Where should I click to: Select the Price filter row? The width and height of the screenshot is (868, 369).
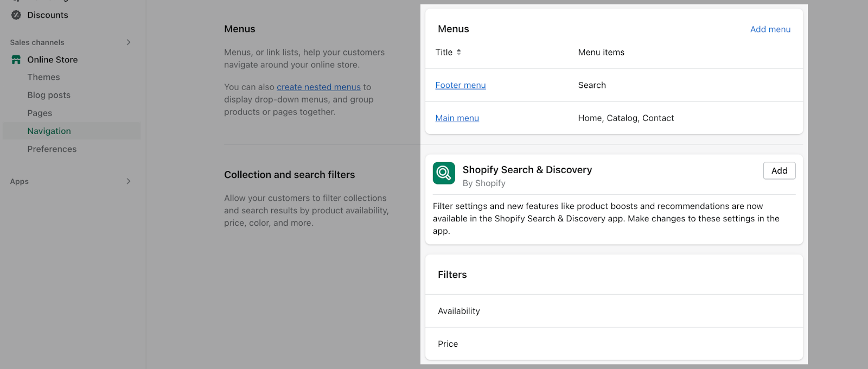(x=448, y=343)
